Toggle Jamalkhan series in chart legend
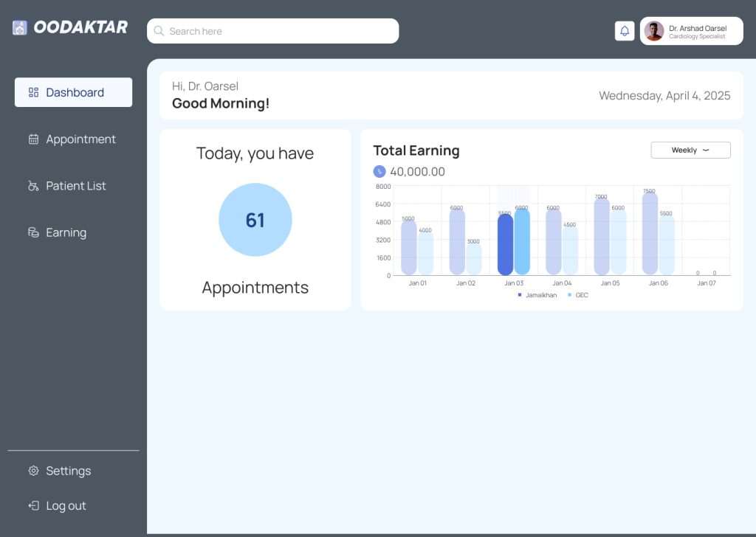Viewport: 756px width, 537px height. (537, 295)
